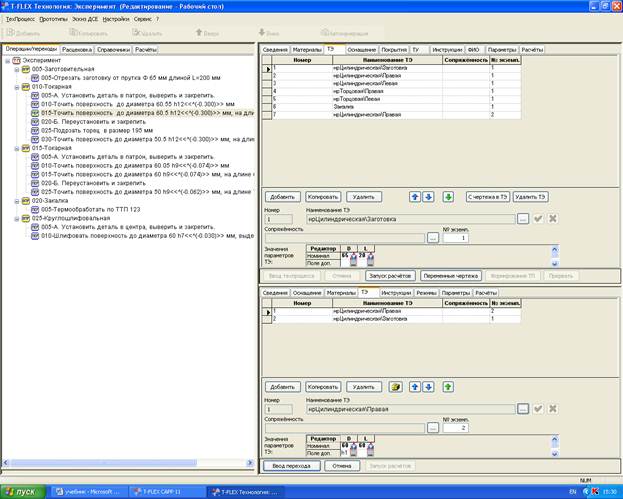
Task: Click EN language indicator in tray
Action: (x=573, y=492)
